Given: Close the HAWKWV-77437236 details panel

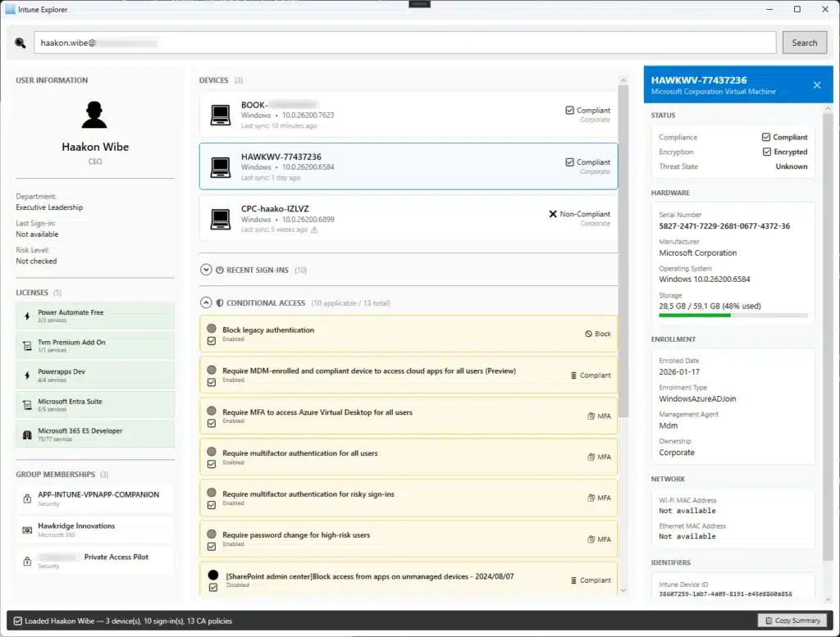Looking at the screenshot, I should tap(816, 85).
